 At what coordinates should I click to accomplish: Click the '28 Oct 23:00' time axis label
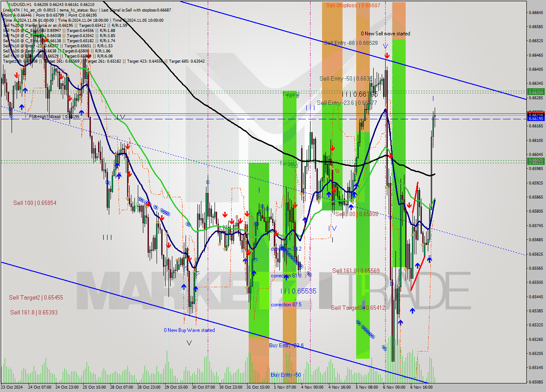[149, 387]
